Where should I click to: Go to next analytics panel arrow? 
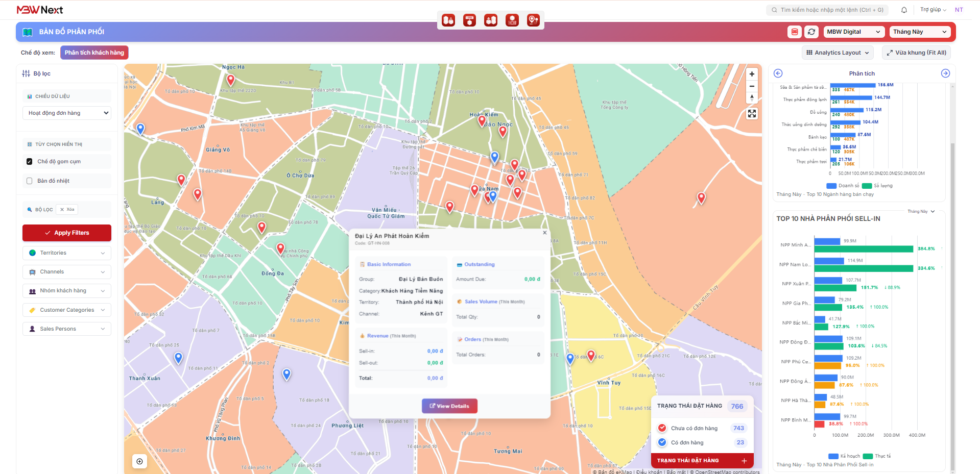[x=945, y=73]
